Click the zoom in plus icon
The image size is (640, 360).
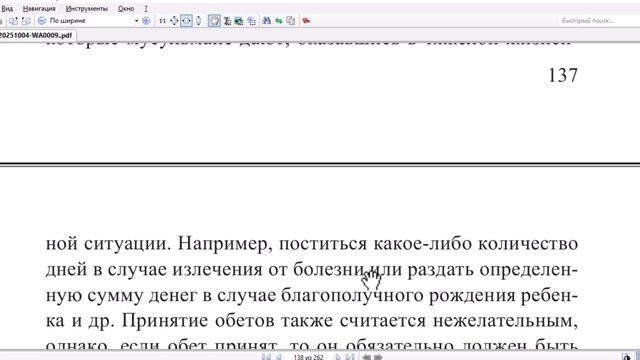pyautogui.click(x=146, y=21)
